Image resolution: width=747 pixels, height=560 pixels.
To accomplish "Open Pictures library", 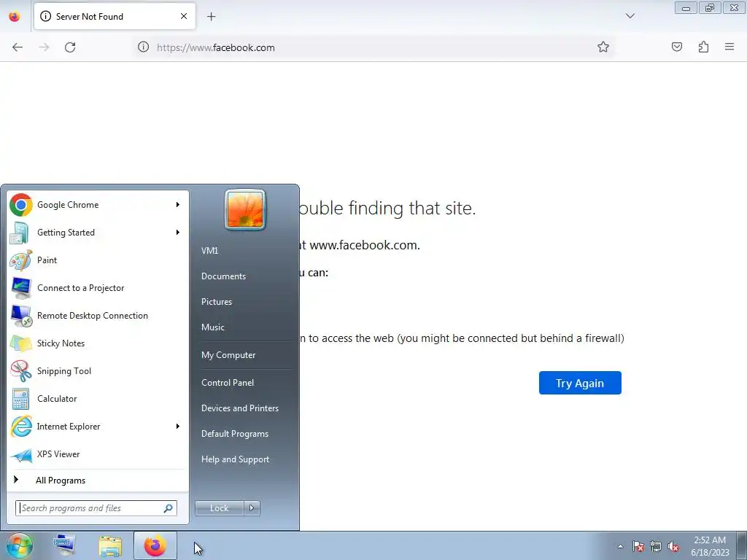I will [244, 302].
